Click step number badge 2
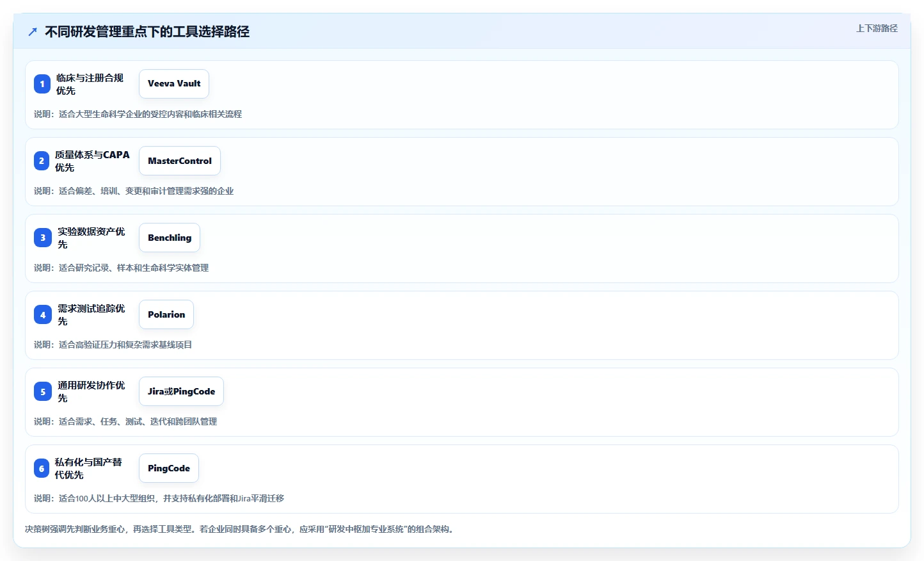This screenshot has width=924, height=561. 42,161
